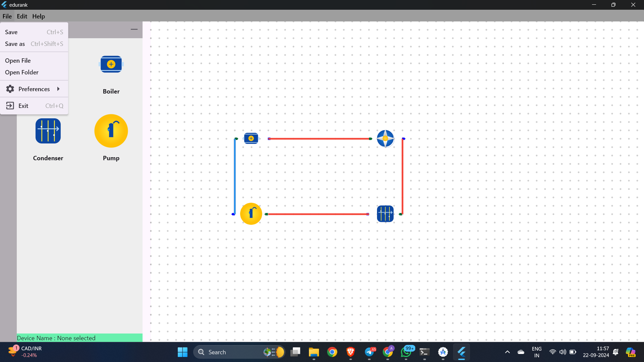644x362 pixels.
Task: Click the Boiler label in the palette
Action: click(x=111, y=91)
